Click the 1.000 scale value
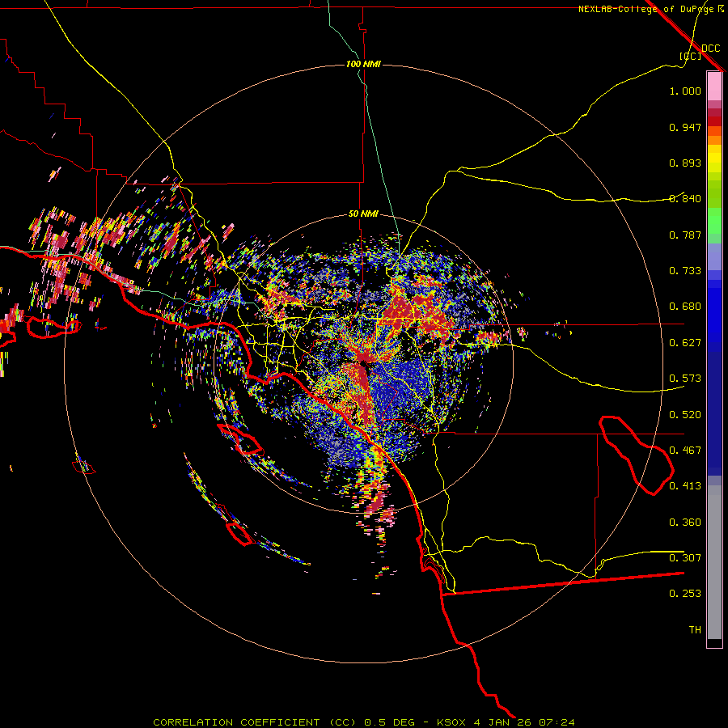Screen dimensions: 728x728 pos(685,91)
